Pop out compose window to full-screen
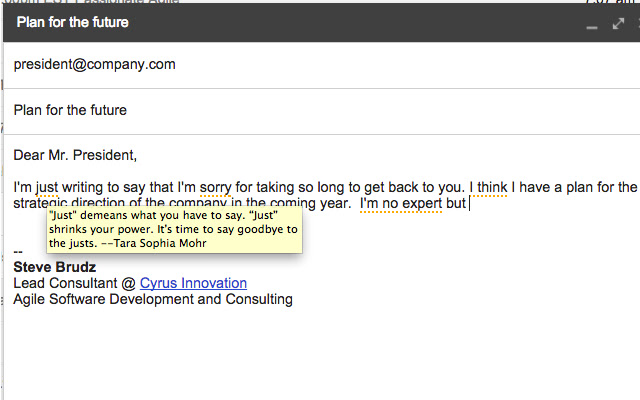This screenshot has width=640, height=400. 617,22
